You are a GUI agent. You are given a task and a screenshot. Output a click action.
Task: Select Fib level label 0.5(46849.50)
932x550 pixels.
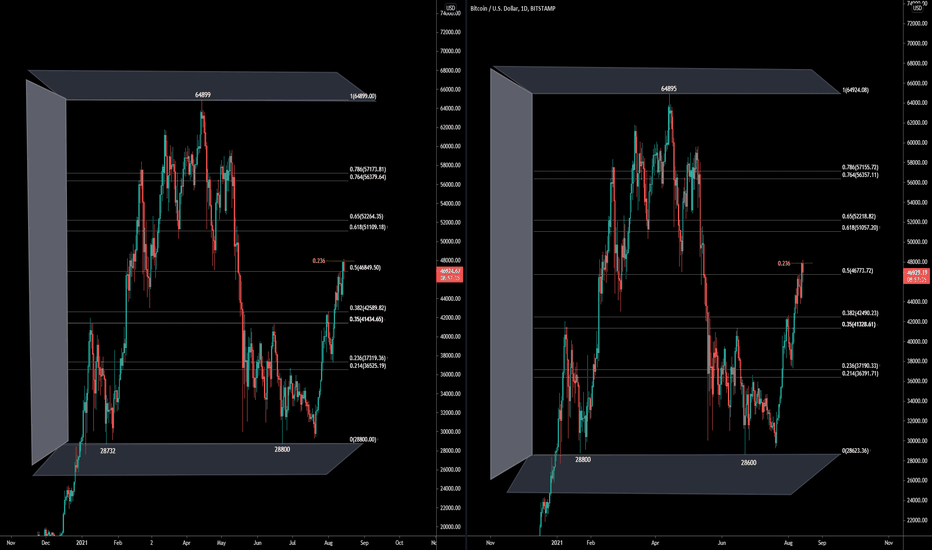[366, 268]
